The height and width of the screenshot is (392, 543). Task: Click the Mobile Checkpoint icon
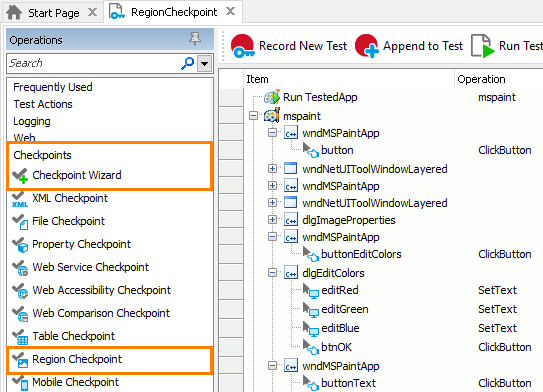pyautogui.click(x=20, y=383)
